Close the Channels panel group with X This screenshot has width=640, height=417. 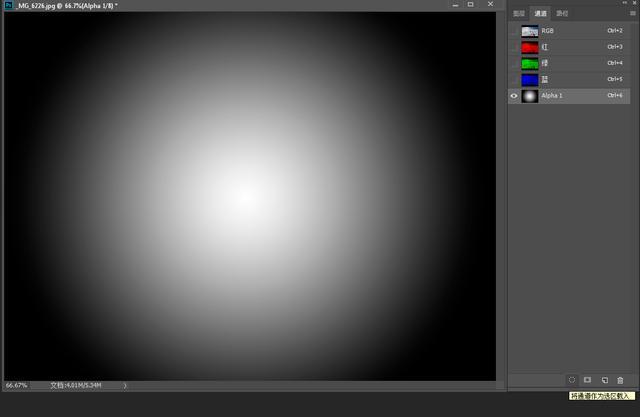coord(635,2)
